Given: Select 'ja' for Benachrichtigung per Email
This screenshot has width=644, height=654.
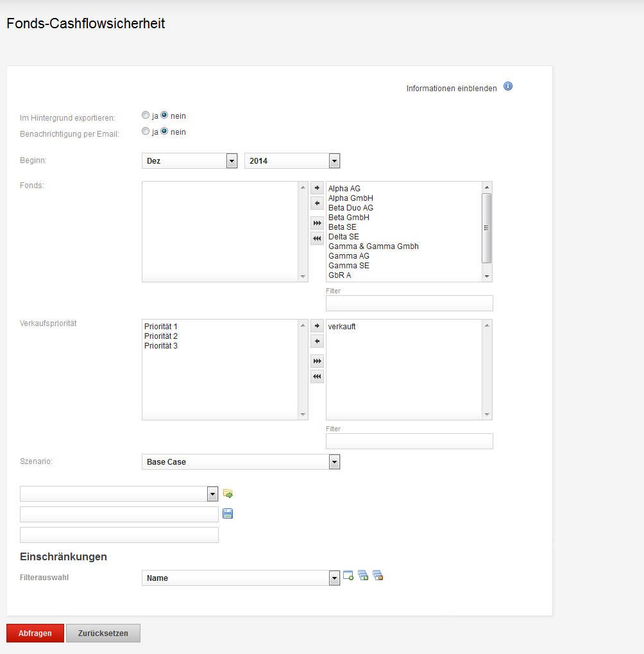Looking at the screenshot, I should (146, 131).
